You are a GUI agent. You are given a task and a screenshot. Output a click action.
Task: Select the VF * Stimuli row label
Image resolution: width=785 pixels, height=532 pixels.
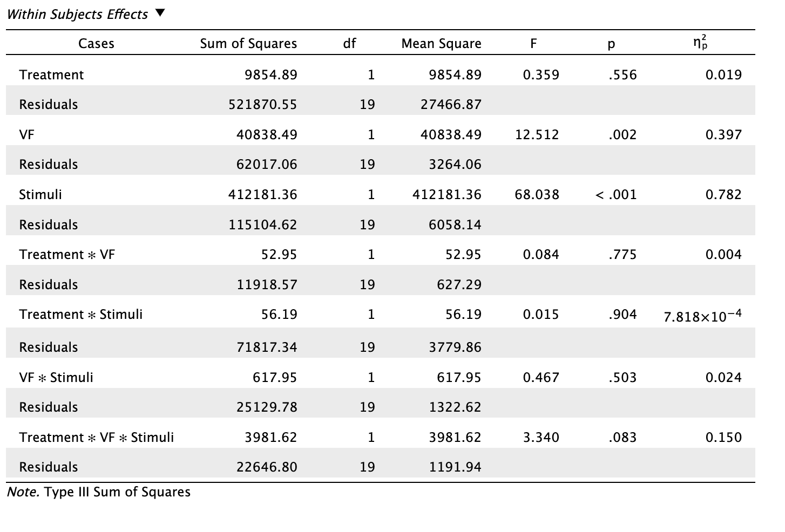(x=56, y=377)
